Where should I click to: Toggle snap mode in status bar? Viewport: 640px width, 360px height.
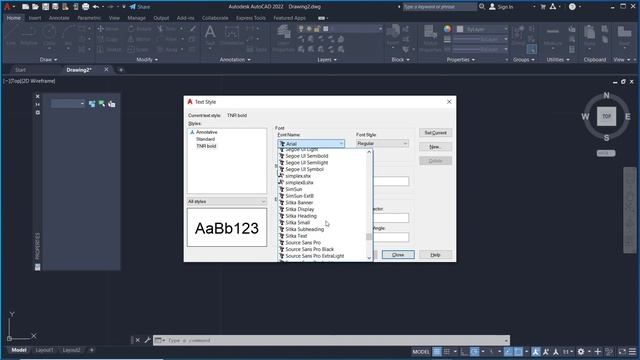pyautogui.click(x=447, y=351)
